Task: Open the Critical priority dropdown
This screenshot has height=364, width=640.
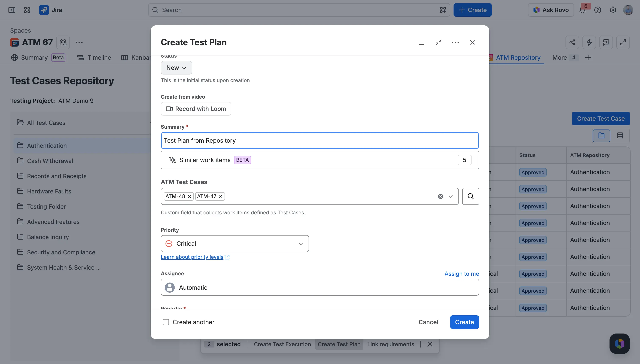Action: 235,244
